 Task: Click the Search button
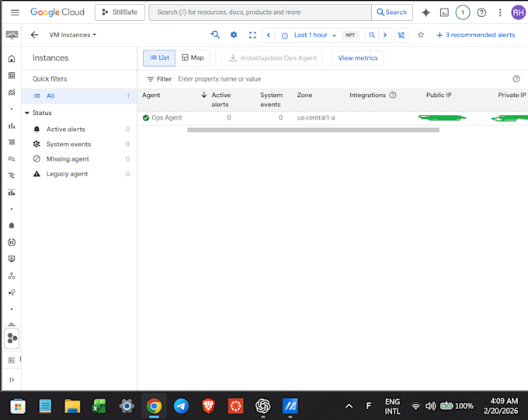[x=392, y=12]
